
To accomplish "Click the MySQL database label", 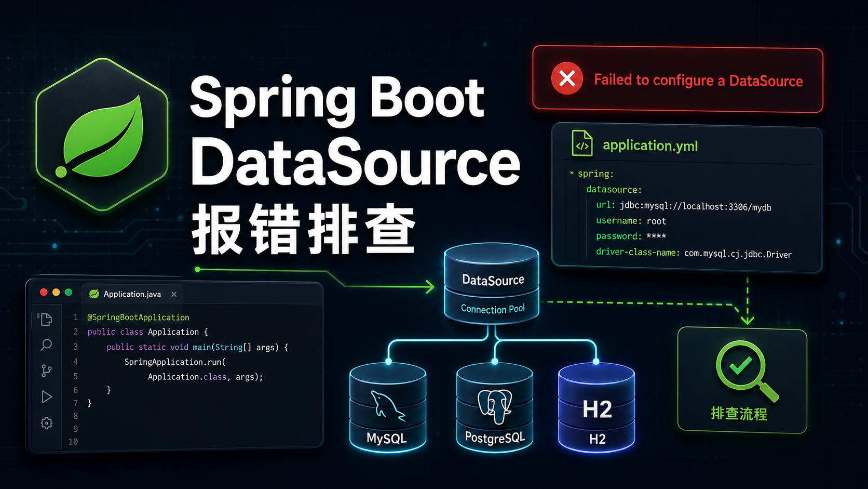I will pyautogui.click(x=387, y=439).
